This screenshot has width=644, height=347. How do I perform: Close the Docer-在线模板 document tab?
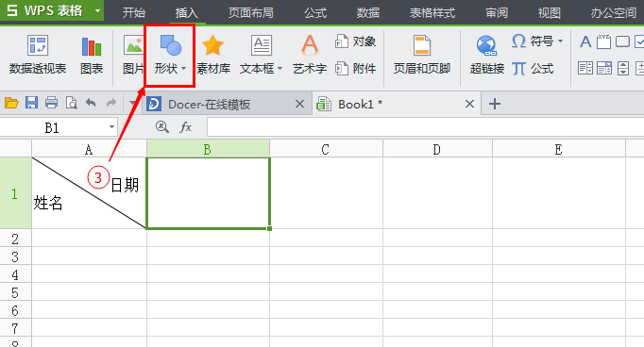[x=300, y=104]
